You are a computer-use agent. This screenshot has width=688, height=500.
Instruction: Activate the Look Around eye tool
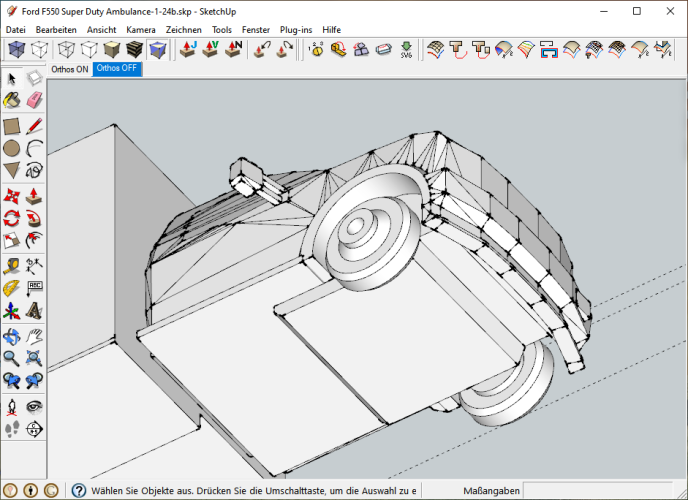[x=34, y=407]
